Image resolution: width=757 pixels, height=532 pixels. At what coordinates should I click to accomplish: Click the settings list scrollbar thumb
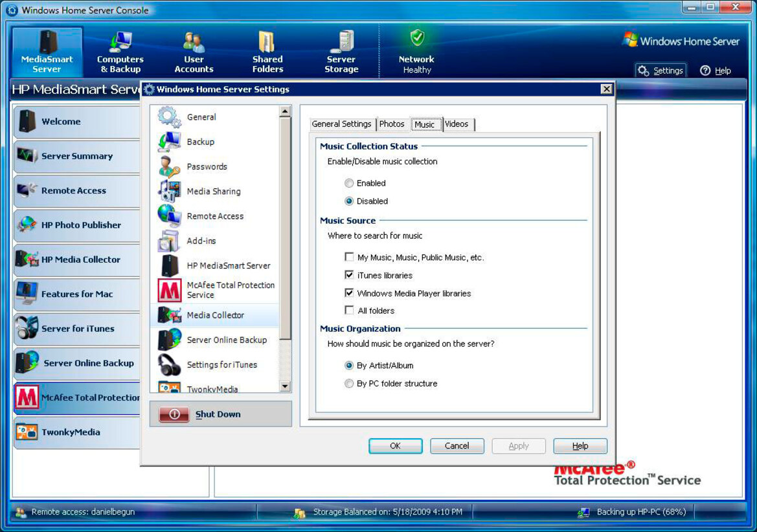coord(285,228)
